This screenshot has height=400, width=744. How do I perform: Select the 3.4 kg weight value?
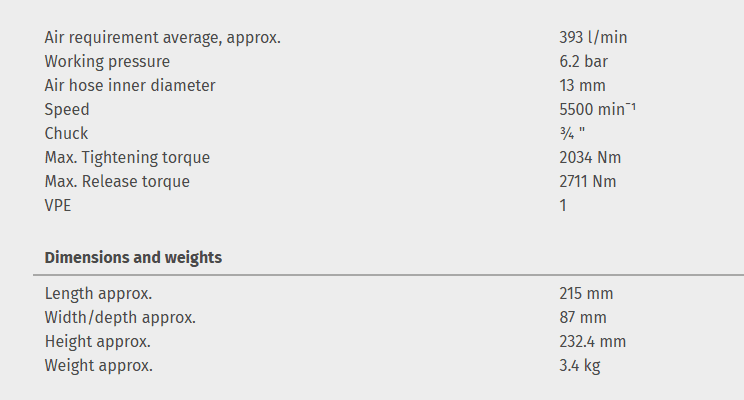click(580, 366)
